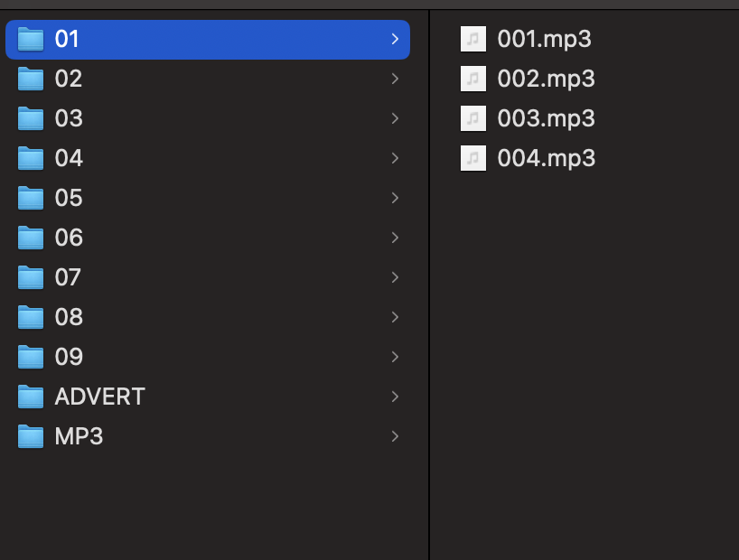Click the disclosure chevron for ADVERT folder
739x560 pixels.
(395, 397)
